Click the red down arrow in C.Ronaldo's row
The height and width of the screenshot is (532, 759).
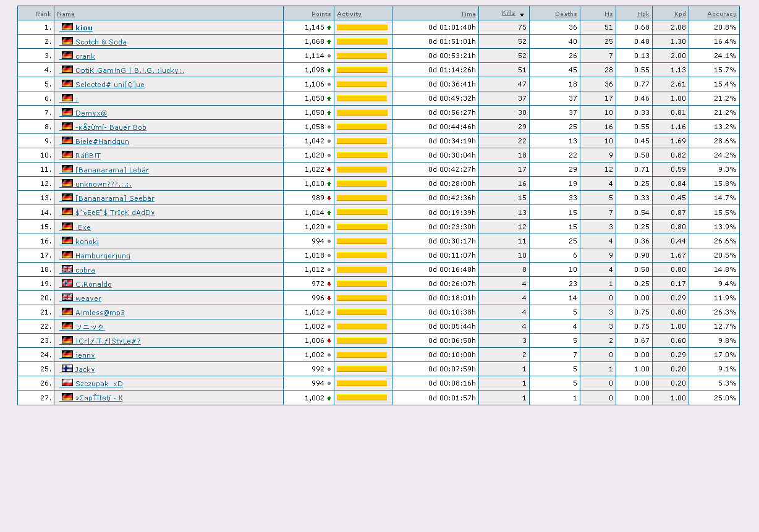[x=329, y=284]
